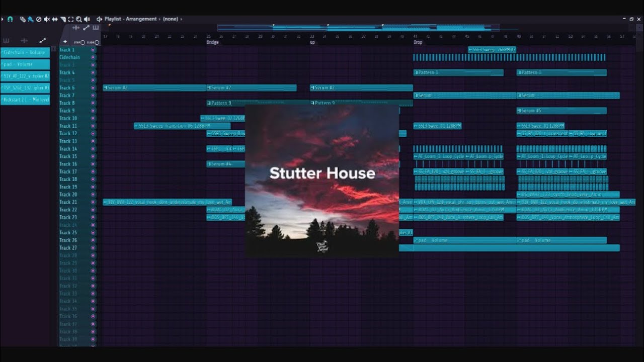Toggle mute dot on Track 10
This screenshot has width=644, height=362.
tap(93, 118)
